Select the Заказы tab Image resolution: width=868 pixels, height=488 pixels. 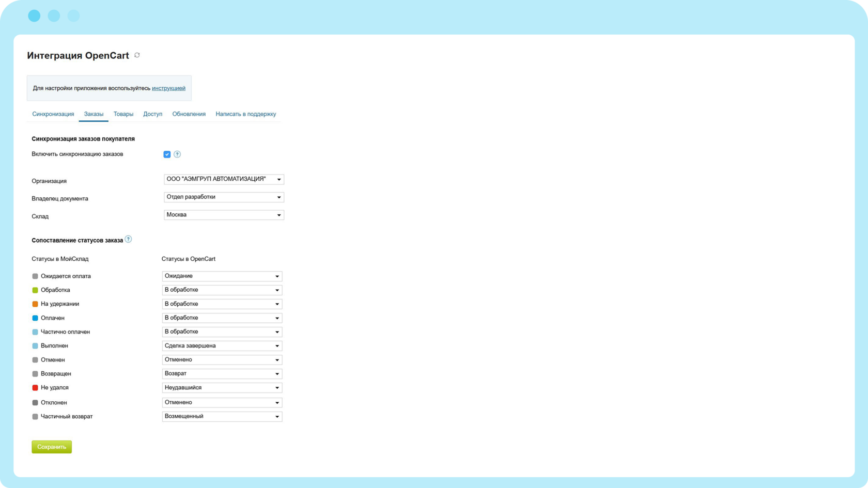(94, 114)
